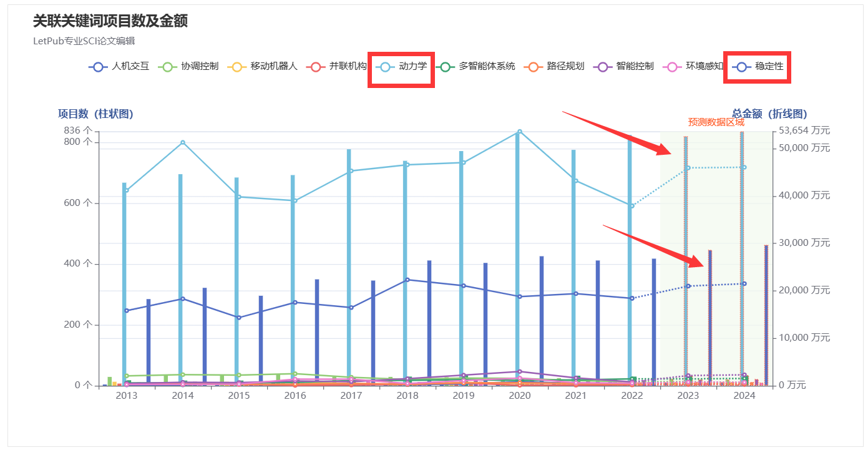
Task: Toggle the 动力学 series legend label
Action: click(412, 66)
